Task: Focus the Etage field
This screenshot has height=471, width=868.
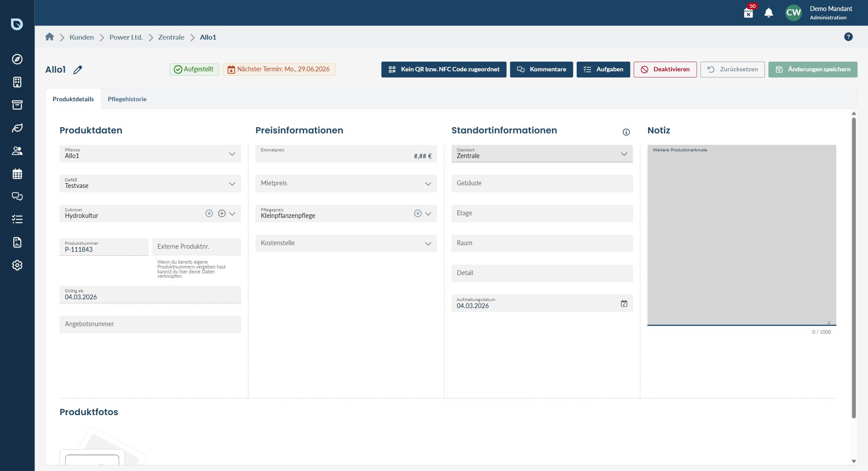Action: (542, 213)
